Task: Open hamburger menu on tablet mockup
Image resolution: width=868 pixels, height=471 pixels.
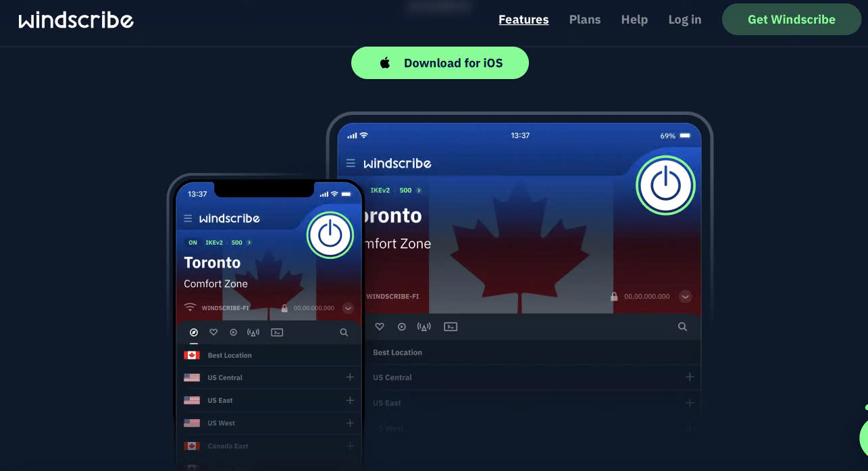Action: click(x=351, y=163)
